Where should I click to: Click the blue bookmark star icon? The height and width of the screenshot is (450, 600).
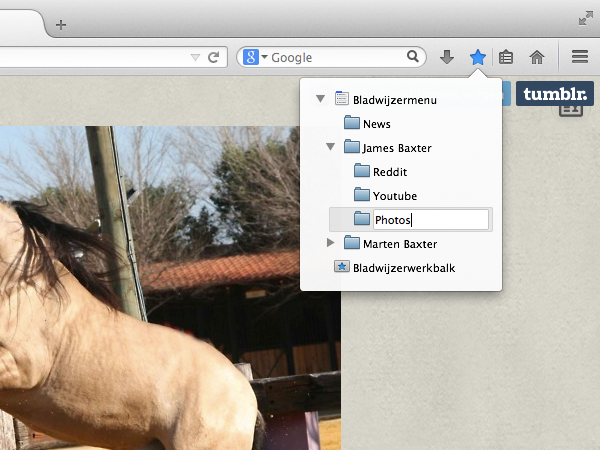point(478,57)
